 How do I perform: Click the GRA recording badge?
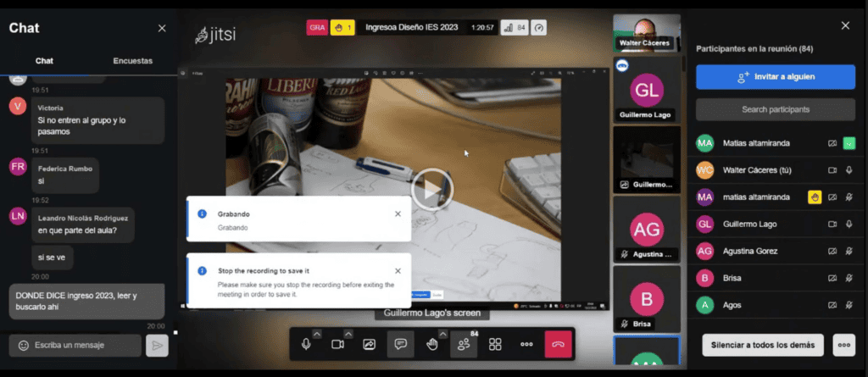317,27
